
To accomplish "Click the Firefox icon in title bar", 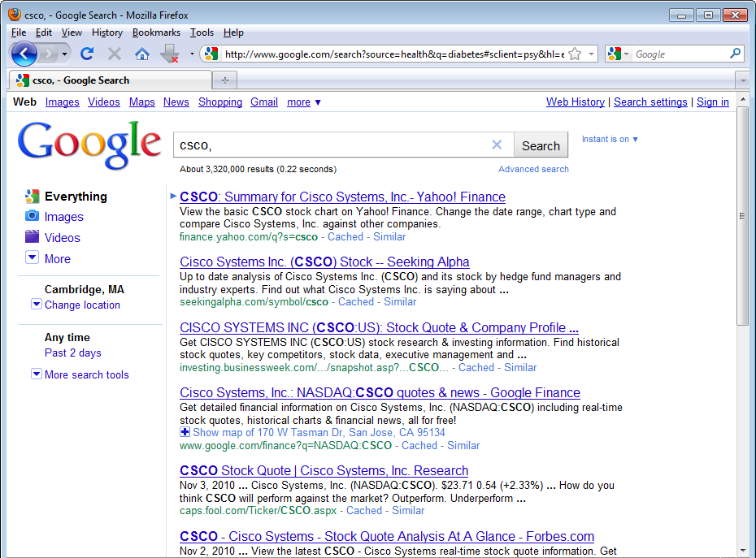I will [15, 15].
